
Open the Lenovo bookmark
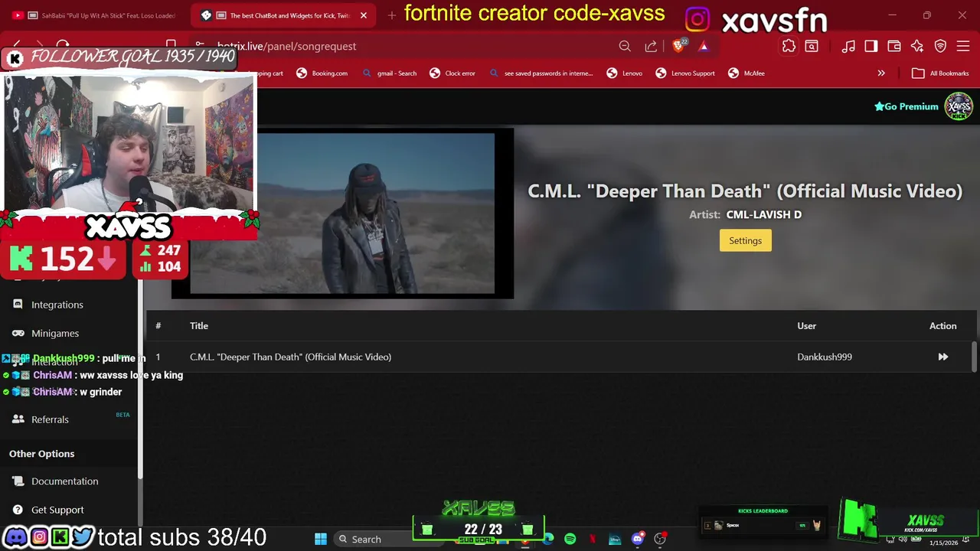click(x=625, y=73)
